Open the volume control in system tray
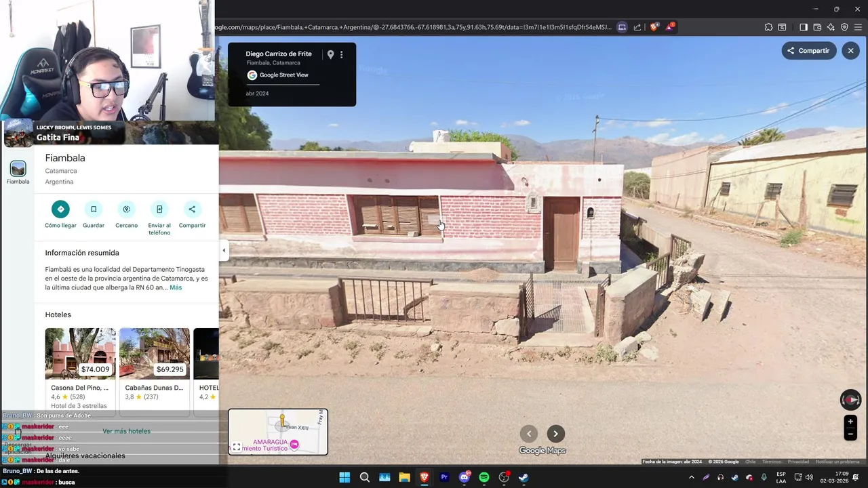868x488 pixels. [x=809, y=477]
